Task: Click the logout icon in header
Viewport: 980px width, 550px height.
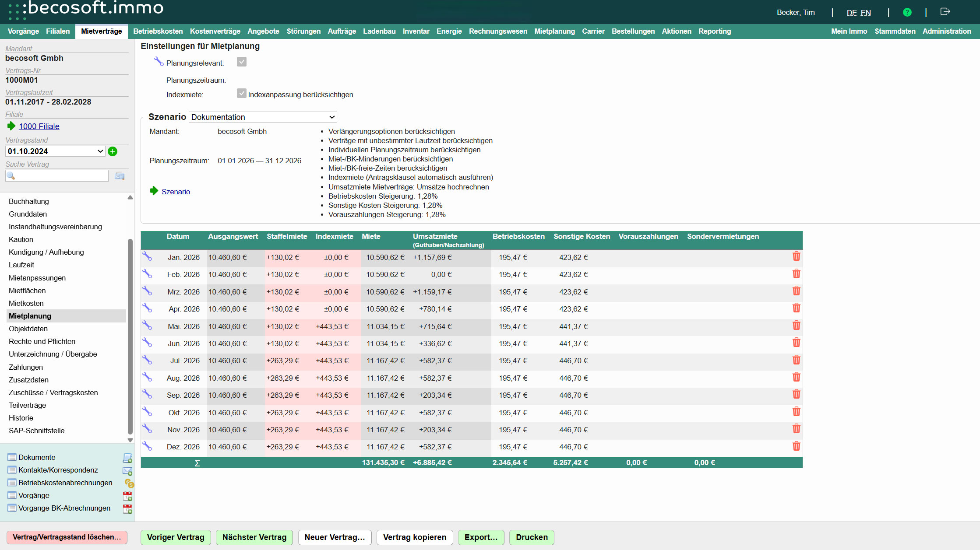Action: click(x=945, y=12)
